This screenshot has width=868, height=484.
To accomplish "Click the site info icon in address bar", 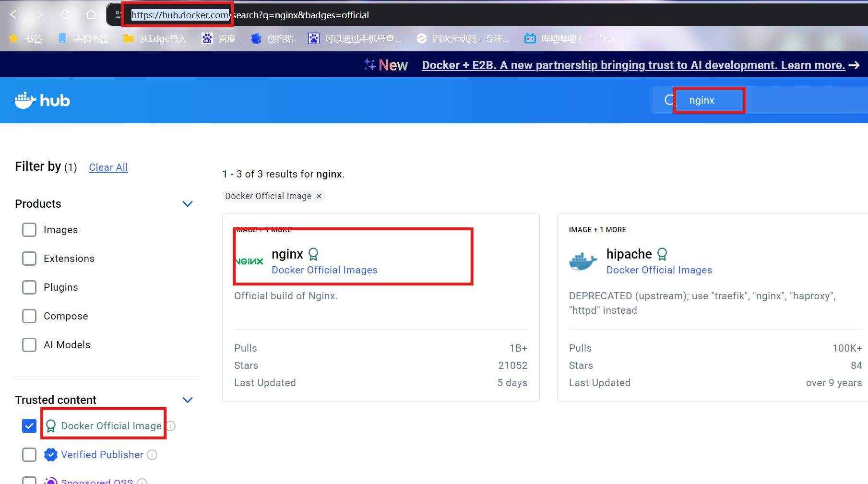I will tap(118, 15).
